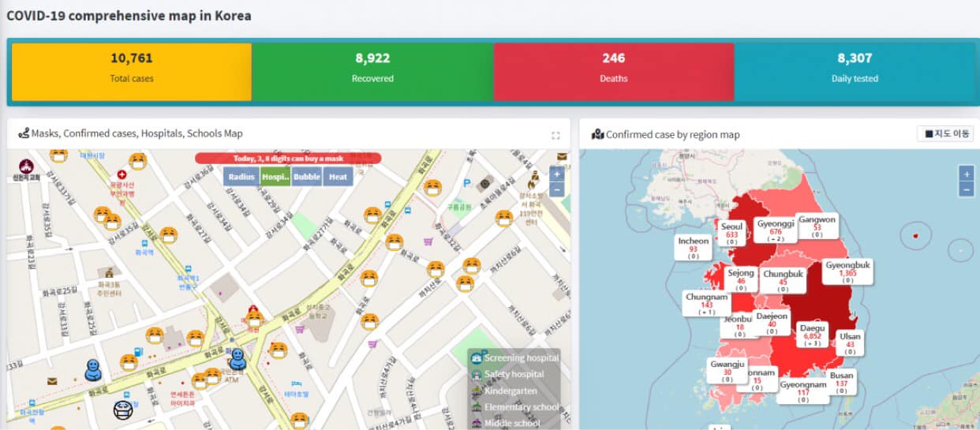Viewport: 980px width, 430px height.
Task: Click the red Deaths statistics card
Action: click(x=613, y=72)
